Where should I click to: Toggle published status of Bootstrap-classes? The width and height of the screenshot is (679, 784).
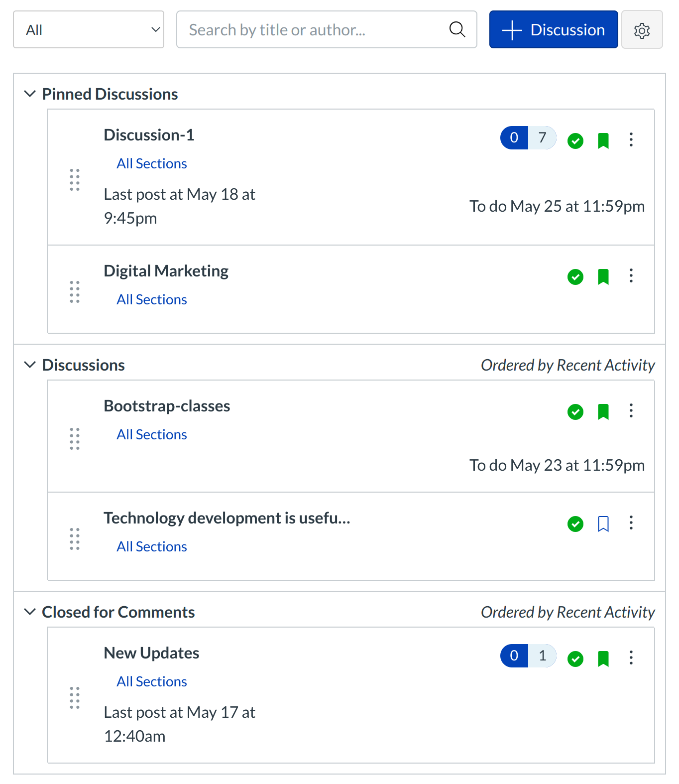pos(575,412)
